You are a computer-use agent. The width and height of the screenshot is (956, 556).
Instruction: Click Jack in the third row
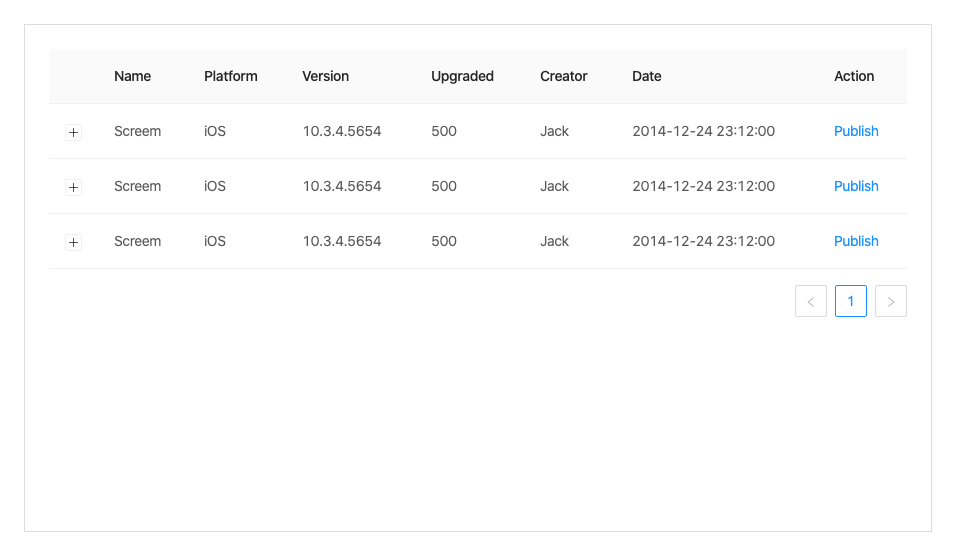coord(554,241)
